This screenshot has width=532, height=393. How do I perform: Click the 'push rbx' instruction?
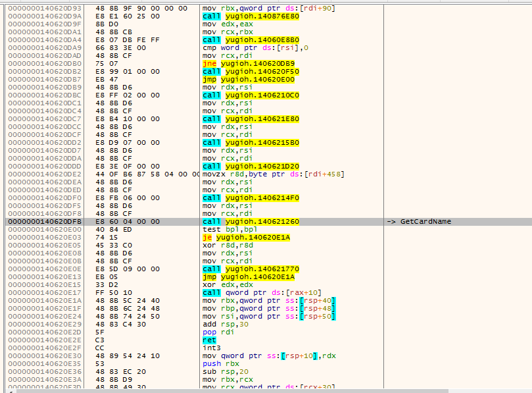pos(221,363)
